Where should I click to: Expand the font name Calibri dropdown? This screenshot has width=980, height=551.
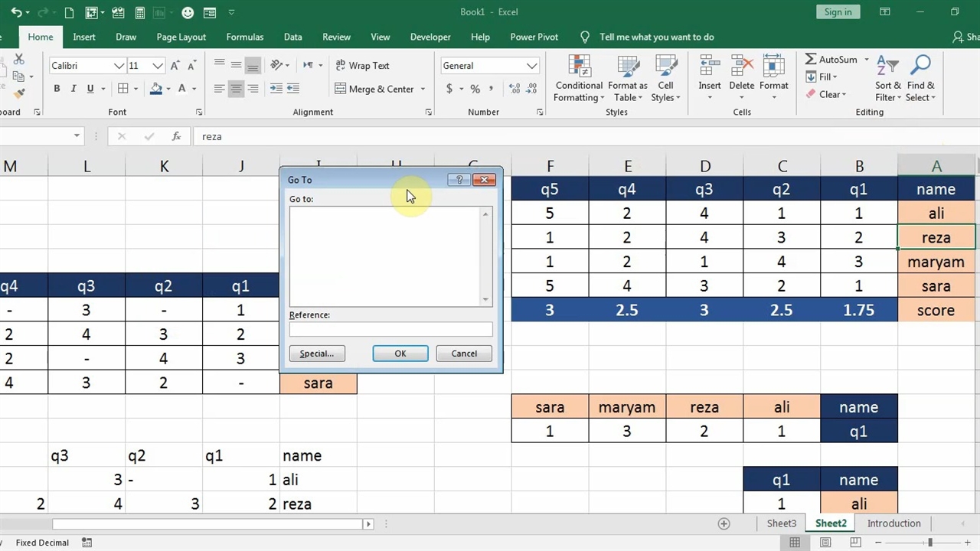click(119, 66)
